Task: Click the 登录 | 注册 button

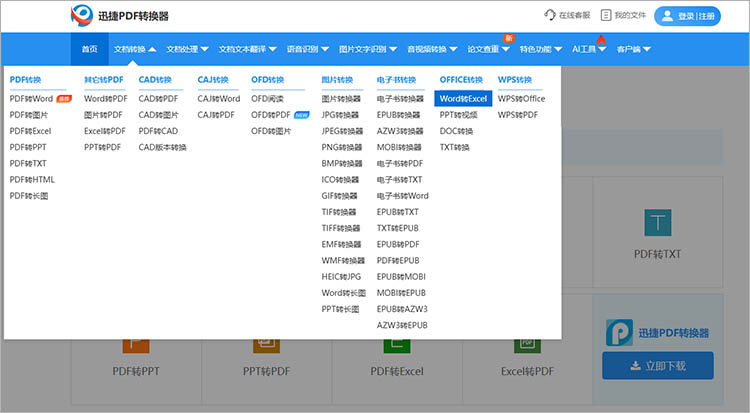Action: point(687,16)
